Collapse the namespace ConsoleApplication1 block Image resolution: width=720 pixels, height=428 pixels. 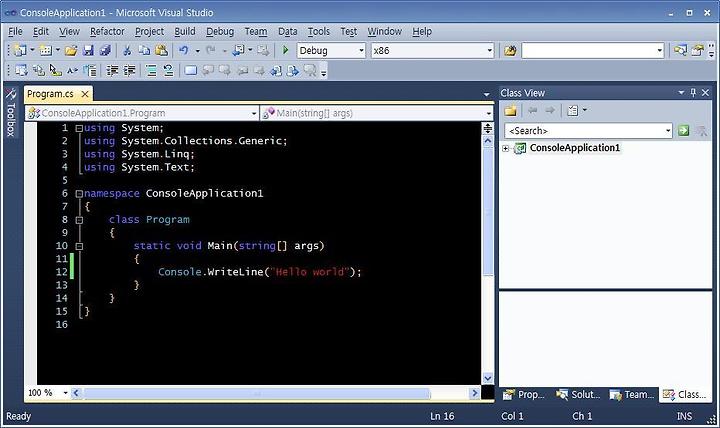coord(79,194)
